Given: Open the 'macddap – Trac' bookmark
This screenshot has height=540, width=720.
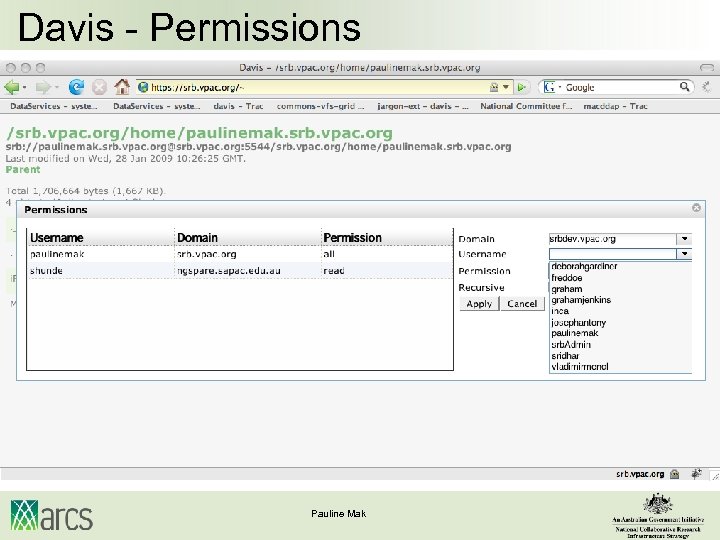Looking at the screenshot, I should [x=615, y=106].
